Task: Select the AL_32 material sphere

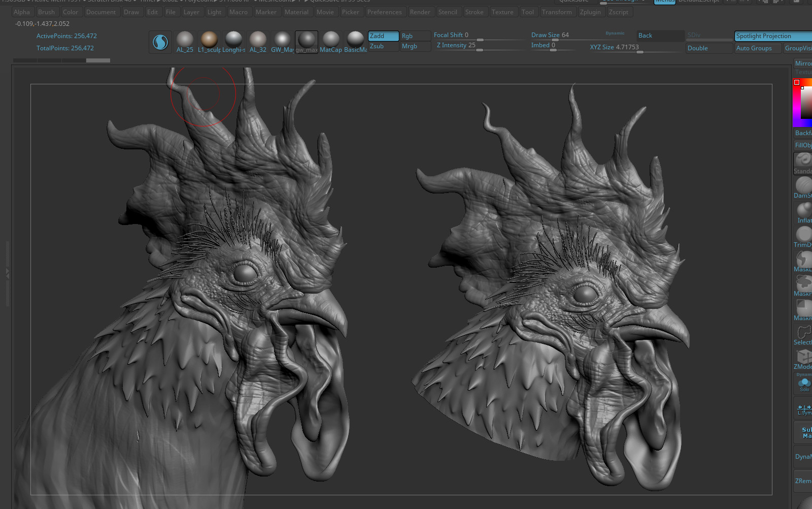Action: [x=258, y=42]
